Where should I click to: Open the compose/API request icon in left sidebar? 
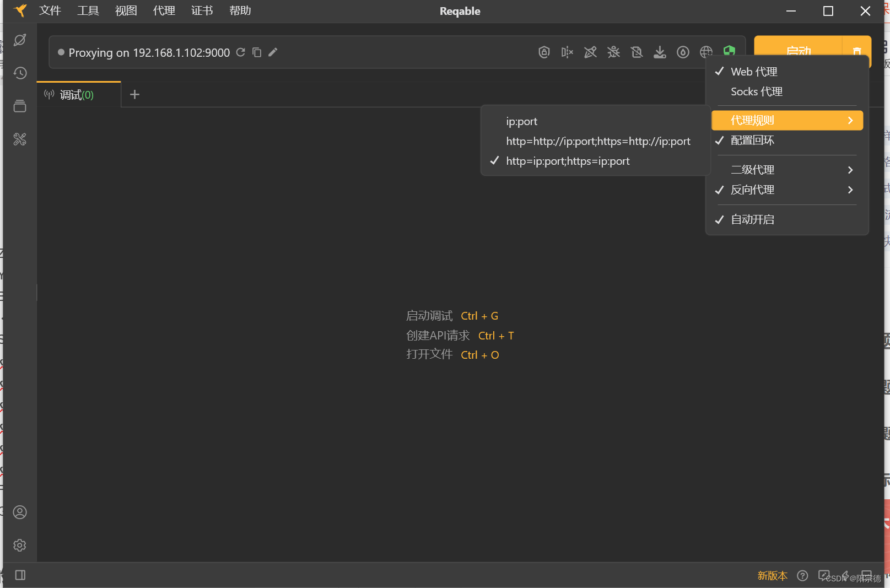[20, 40]
